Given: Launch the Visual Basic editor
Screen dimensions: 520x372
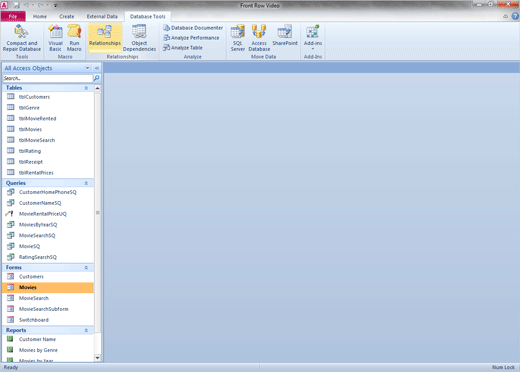Looking at the screenshot, I should tap(55, 38).
